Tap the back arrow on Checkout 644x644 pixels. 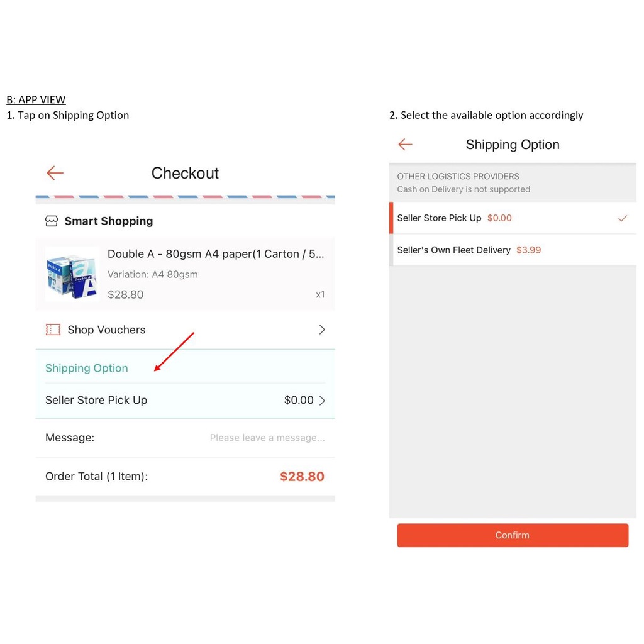(x=55, y=173)
